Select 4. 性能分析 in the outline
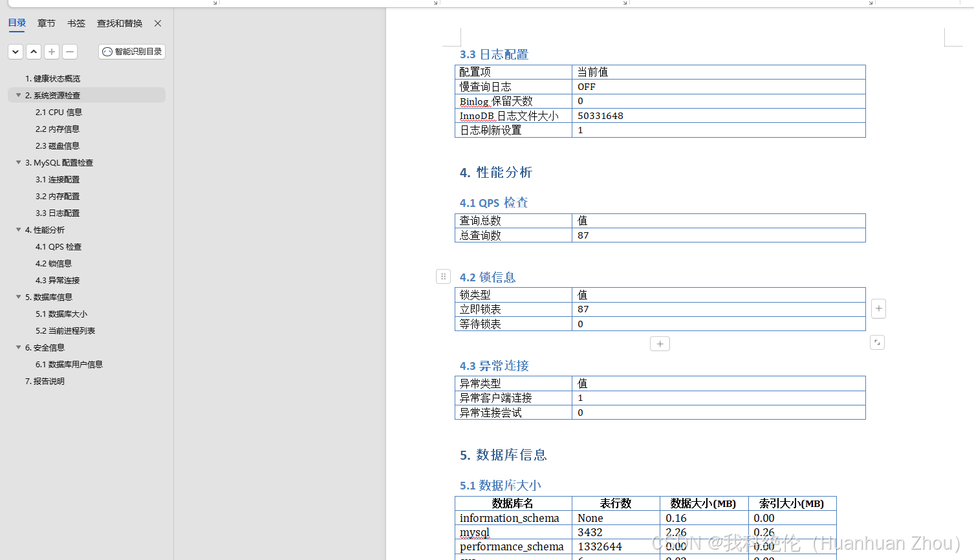 tap(45, 230)
